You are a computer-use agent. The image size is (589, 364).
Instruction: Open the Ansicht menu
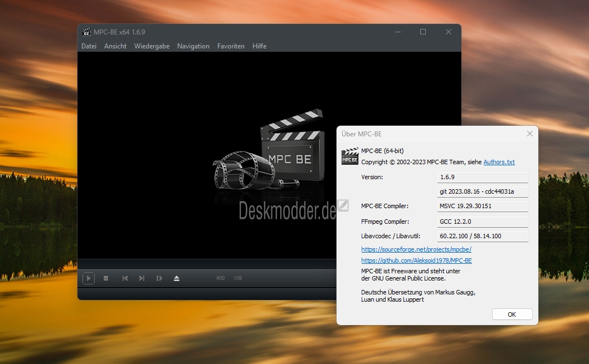[x=115, y=46]
